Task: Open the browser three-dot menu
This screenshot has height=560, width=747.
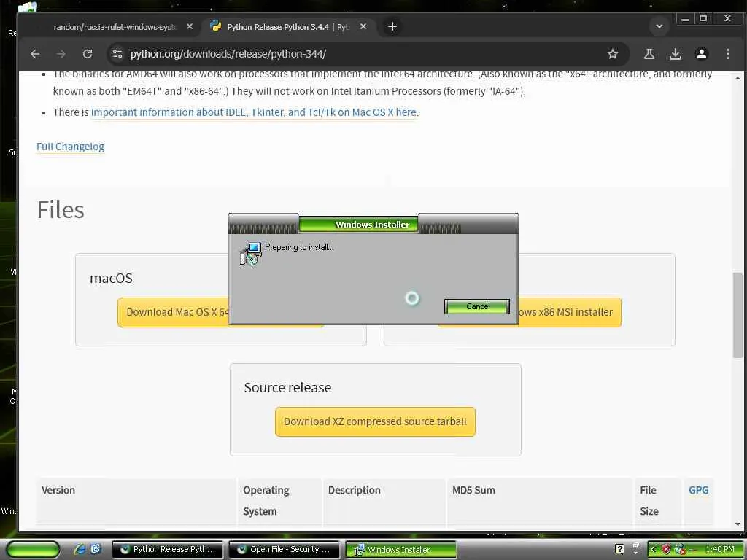Action: [x=727, y=54]
